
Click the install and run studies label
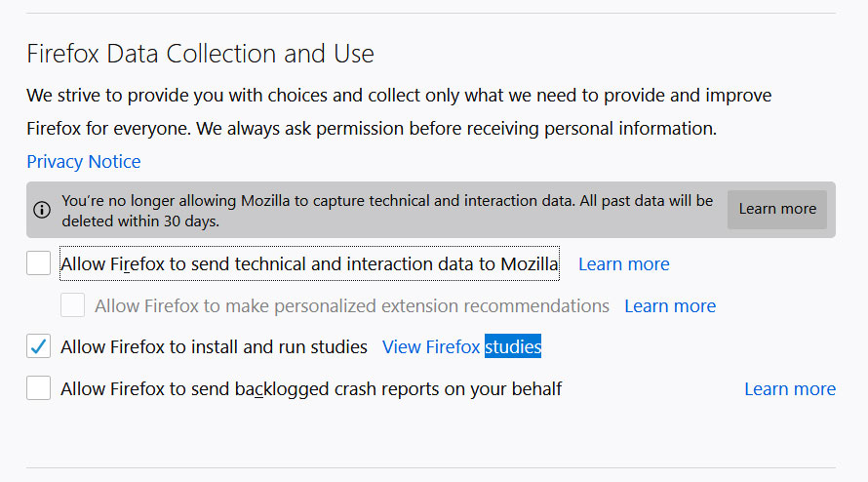tap(214, 346)
